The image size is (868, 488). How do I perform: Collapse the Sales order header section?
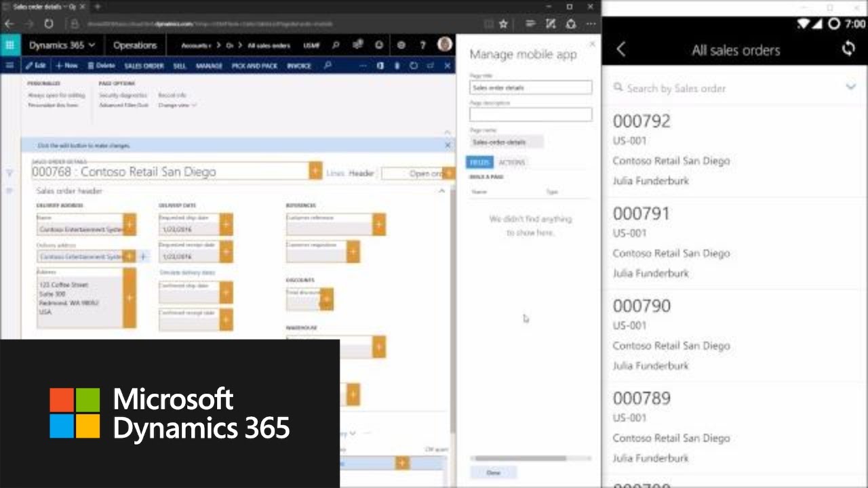(442, 191)
